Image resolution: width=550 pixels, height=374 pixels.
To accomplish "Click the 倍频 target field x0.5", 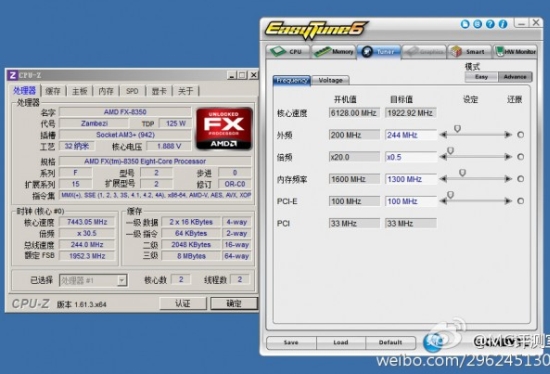I will 411,157.
